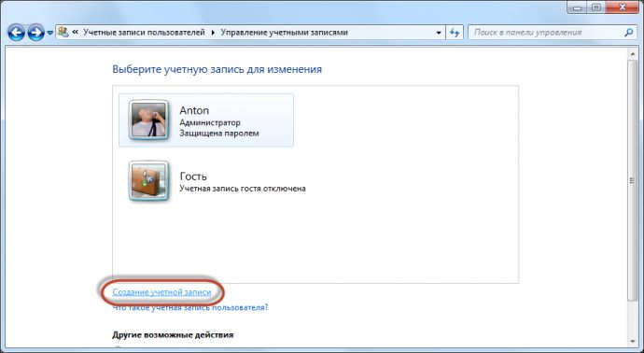Click the user accounts icon in address bar
Screen dimensions: 644x353
[x=63, y=32]
